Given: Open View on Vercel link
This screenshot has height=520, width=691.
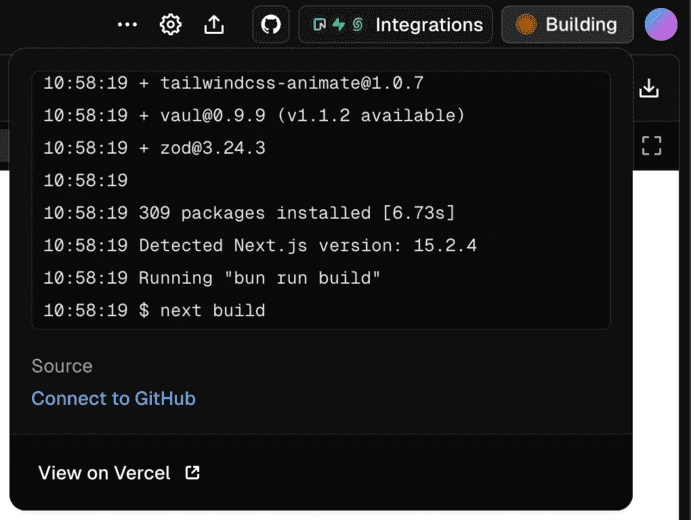Looking at the screenshot, I should coord(119,473).
